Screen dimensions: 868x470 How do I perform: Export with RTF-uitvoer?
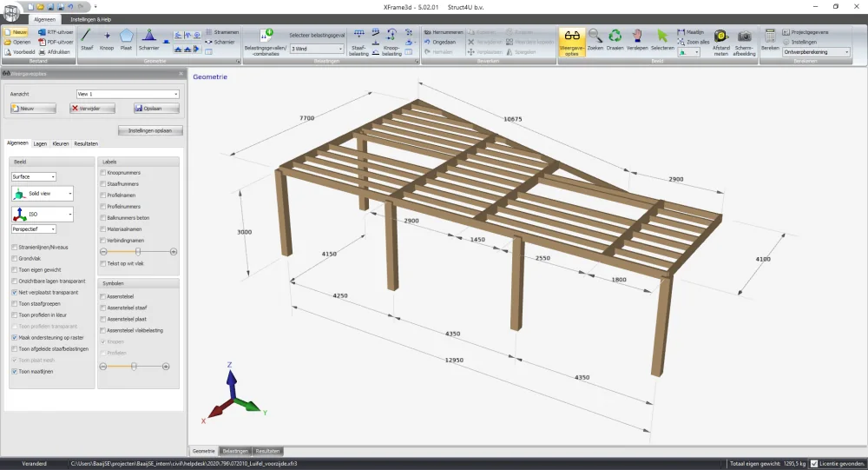[x=56, y=32]
